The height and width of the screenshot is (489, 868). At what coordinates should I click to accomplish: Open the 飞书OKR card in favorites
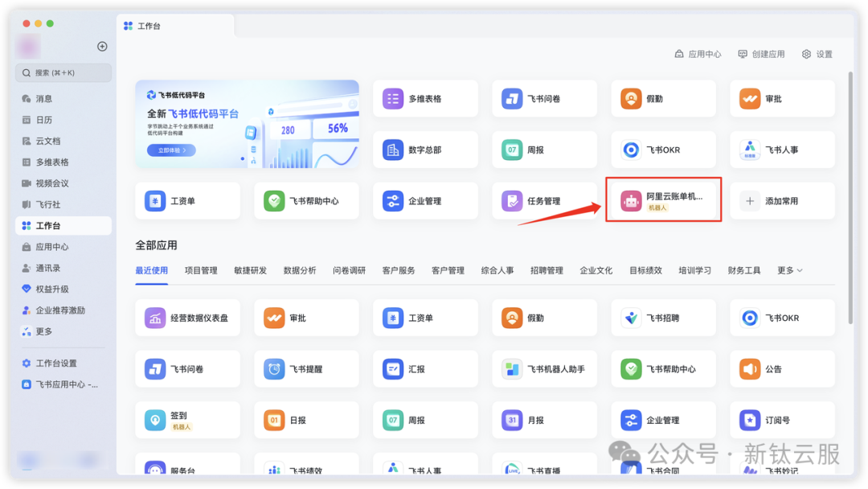click(x=663, y=150)
